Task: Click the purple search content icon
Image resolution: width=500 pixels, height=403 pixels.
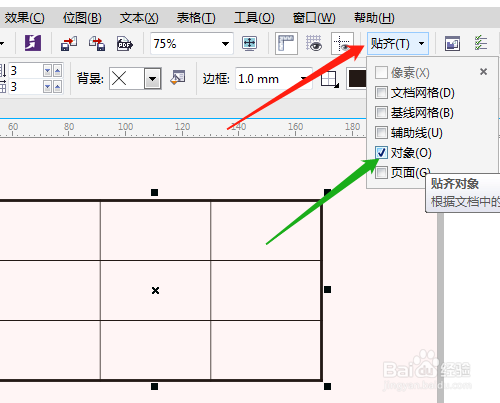Action: [x=33, y=43]
